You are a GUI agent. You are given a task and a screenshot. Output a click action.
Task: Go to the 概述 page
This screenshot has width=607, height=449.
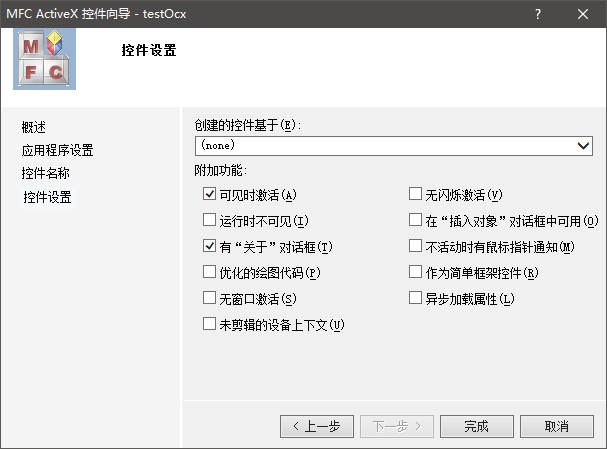34,127
